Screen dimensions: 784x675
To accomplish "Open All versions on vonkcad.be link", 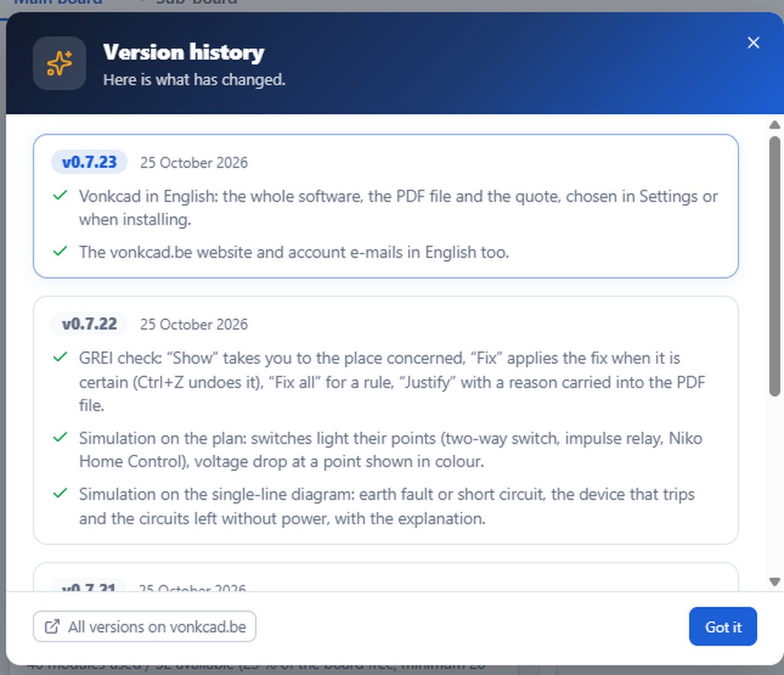I will point(145,626).
